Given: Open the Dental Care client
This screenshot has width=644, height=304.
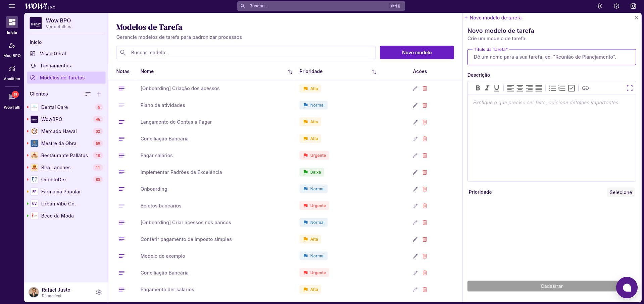Looking at the screenshot, I should (54, 107).
